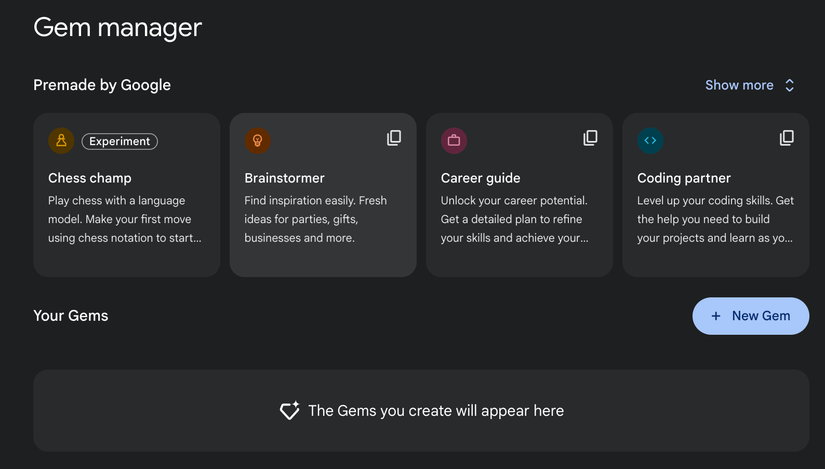
Task: Click the Coding partner code brackets icon
Action: (650, 141)
